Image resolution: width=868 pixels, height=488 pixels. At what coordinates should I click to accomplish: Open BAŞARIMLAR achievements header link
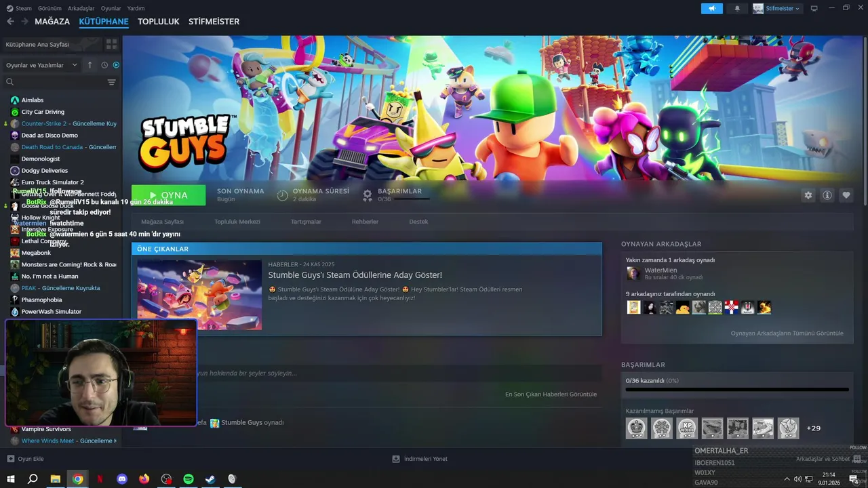[399, 191]
